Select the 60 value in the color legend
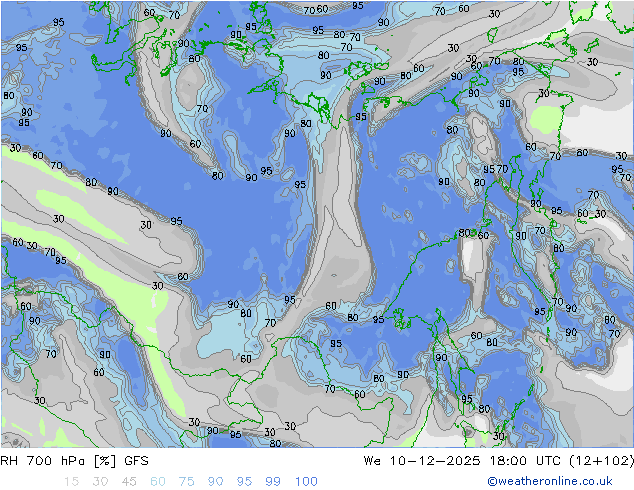The image size is (634, 490). [x=158, y=482]
